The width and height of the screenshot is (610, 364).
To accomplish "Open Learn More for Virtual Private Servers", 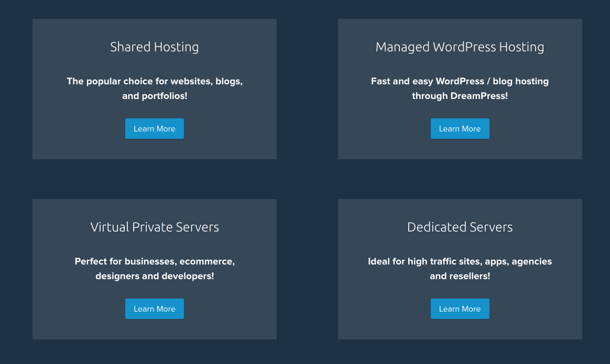I will 154,309.
